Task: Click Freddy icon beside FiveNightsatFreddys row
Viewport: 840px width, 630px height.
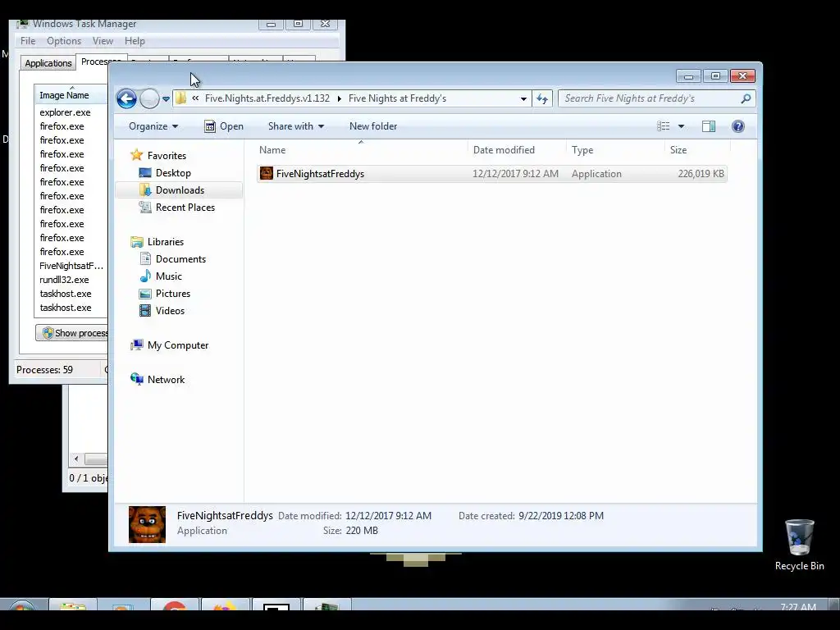Action: coord(267,174)
